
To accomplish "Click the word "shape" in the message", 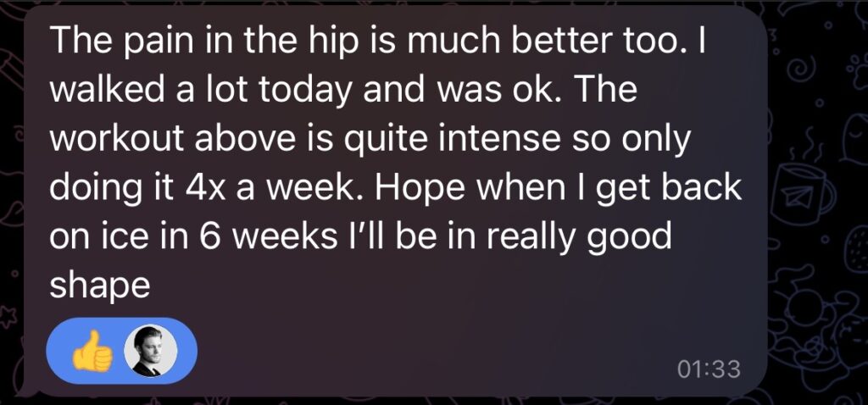I will (x=100, y=284).
